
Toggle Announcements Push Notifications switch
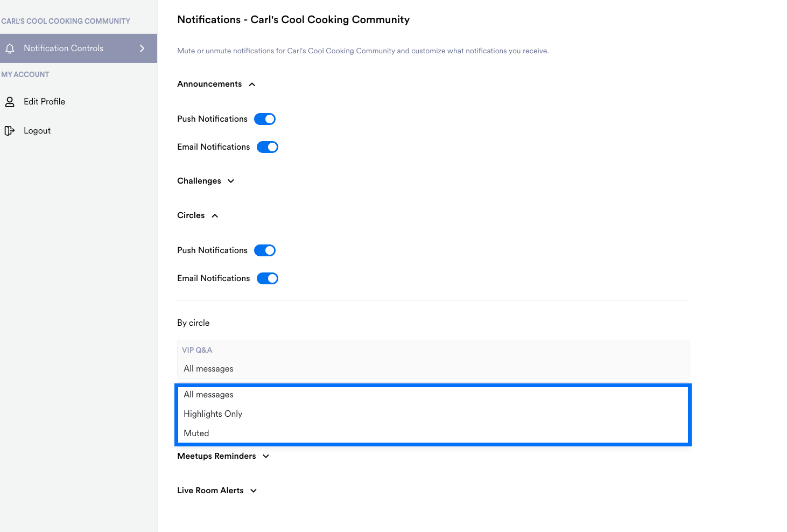(x=265, y=119)
